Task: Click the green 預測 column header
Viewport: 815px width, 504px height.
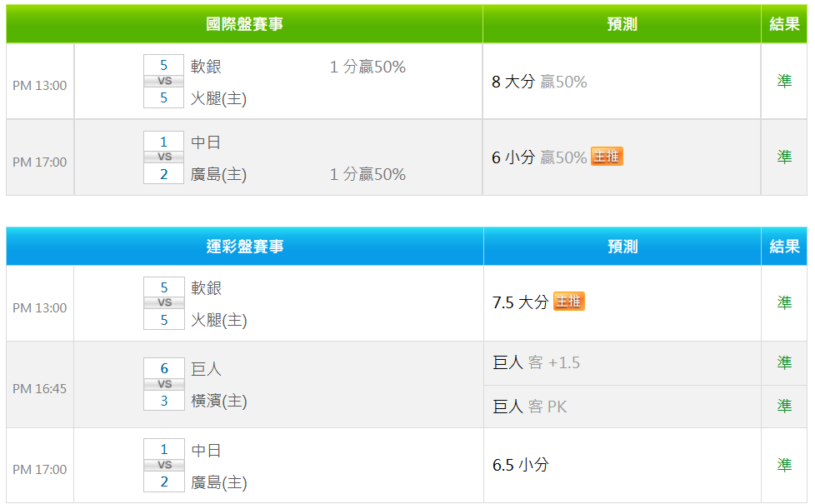Action: [x=622, y=24]
